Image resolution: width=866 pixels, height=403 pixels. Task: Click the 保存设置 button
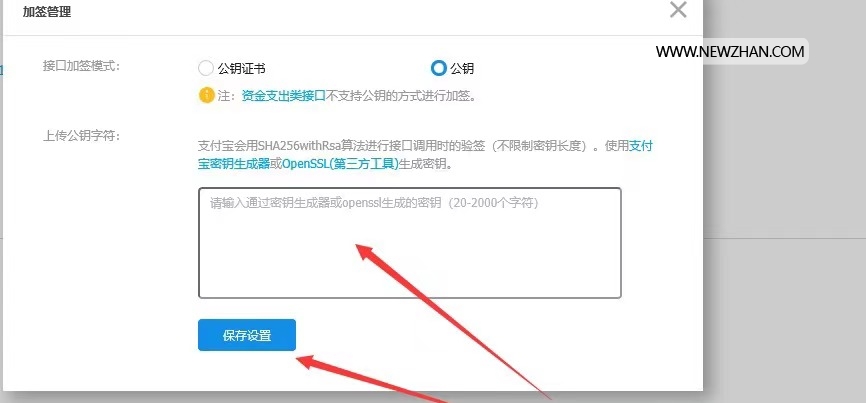(x=247, y=335)
